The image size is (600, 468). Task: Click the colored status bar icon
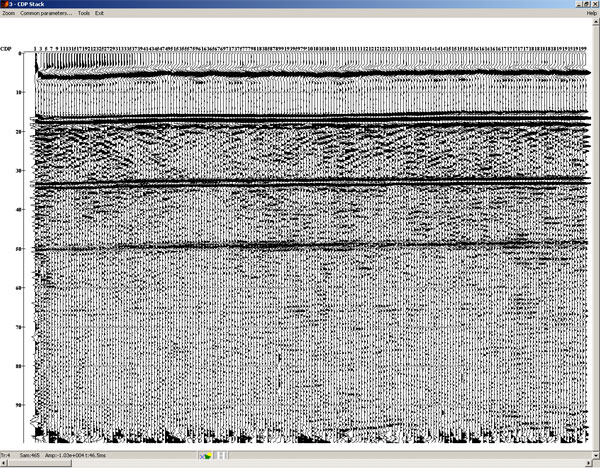coord(206,456)
